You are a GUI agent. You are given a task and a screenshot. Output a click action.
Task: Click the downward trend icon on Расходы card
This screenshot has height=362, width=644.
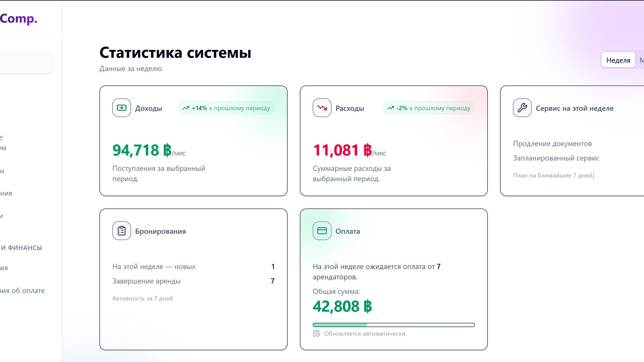pos(322,108)
